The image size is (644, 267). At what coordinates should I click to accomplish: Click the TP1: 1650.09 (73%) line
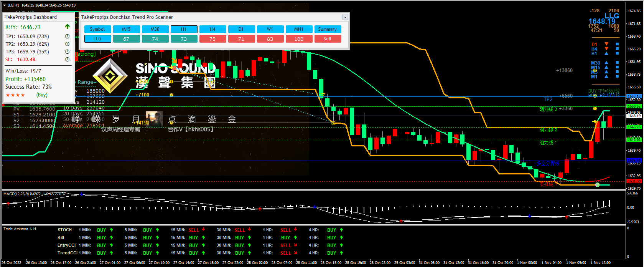pos(27,36)
